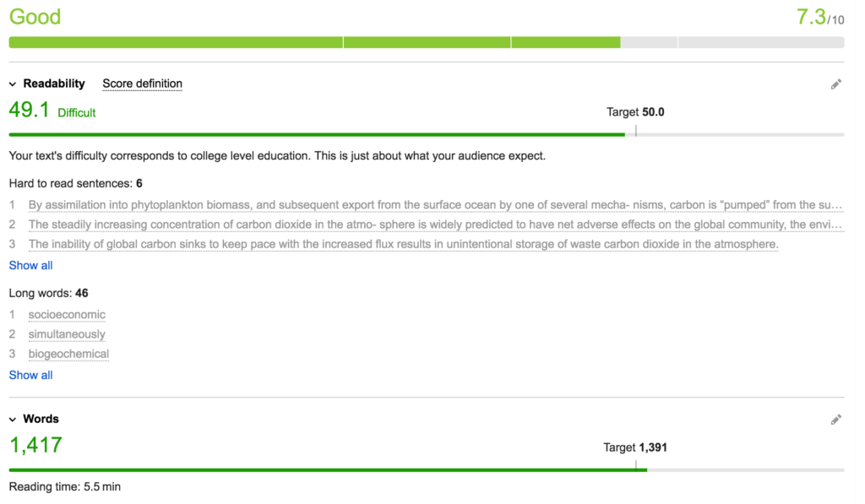Collapse the Words section chevron
The image size is (865, 504).
(x=13, y=420)
